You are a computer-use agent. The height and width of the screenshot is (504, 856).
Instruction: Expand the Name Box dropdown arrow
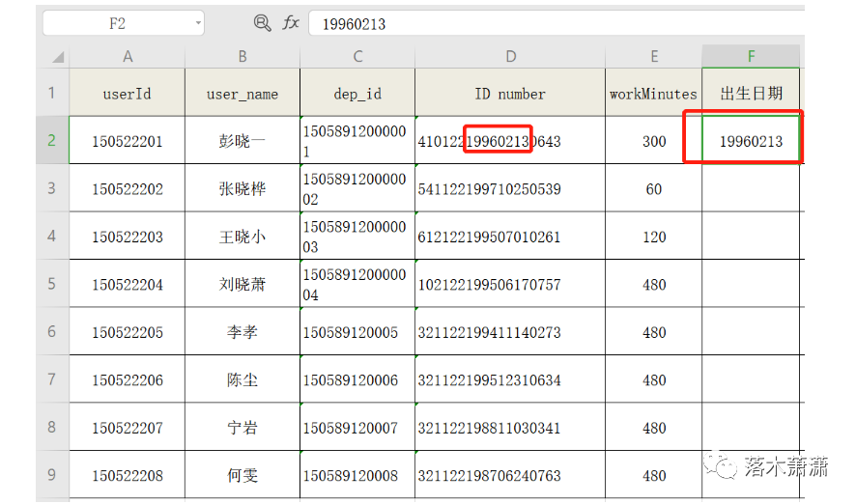point(198,23)
